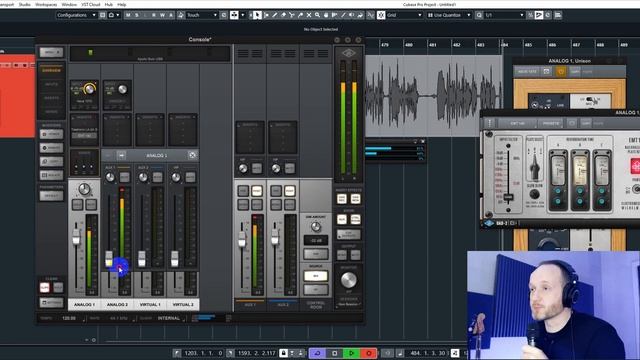Toggle global Solo S button in toolbar
The width and height of the screenshot is (640, 360).
(x=137, y=15)
